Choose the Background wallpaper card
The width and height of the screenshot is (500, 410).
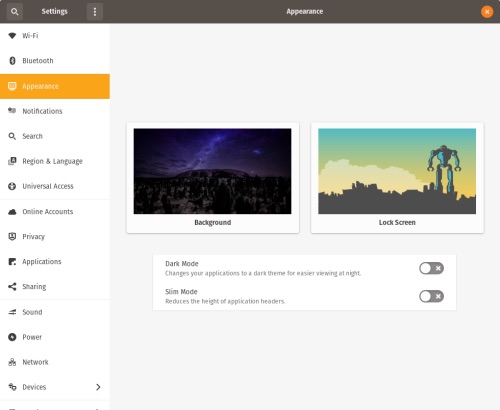coord(213,178)
